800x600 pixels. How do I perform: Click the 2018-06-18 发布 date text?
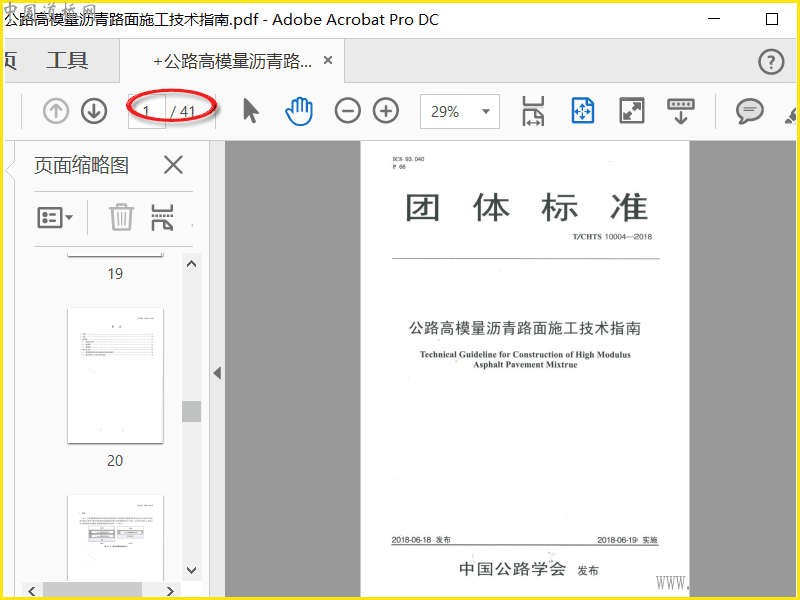coord(421,540)
